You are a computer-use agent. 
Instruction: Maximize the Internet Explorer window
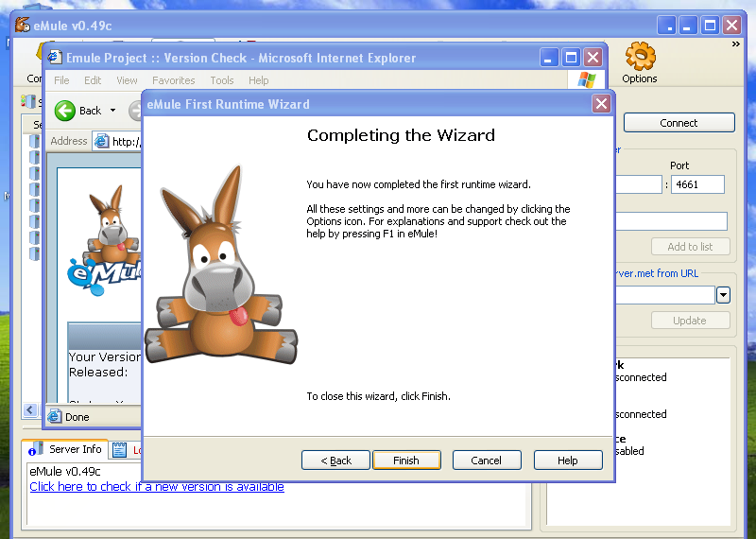click(572, 58)
